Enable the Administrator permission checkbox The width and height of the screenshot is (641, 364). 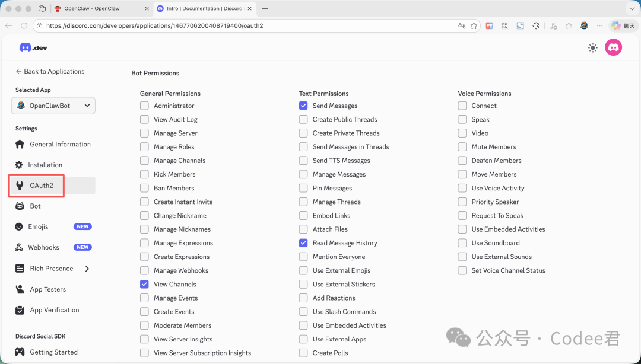tap(144, 106)
